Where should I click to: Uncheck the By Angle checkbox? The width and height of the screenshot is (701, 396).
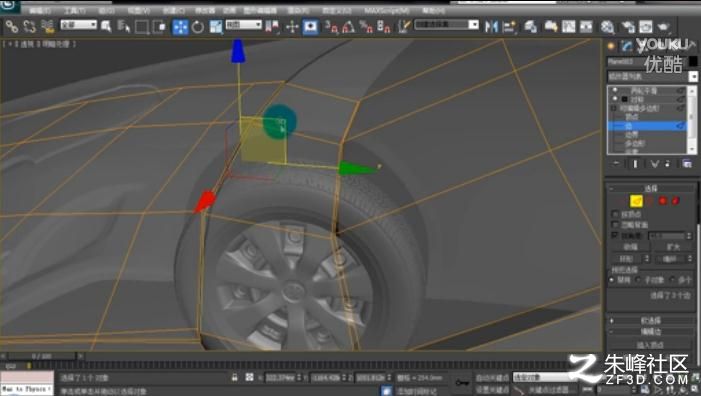615,235
